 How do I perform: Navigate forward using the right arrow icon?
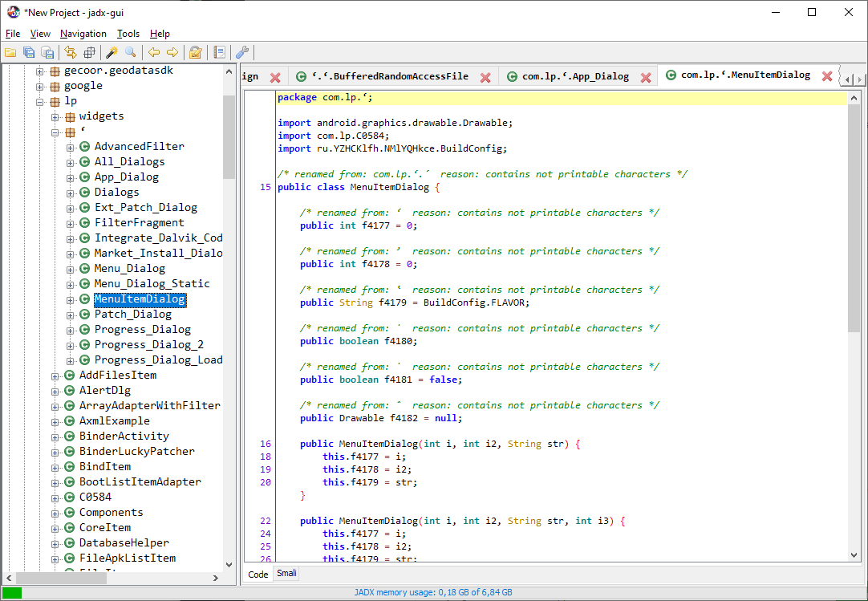pyautogui.click(x=173, y=52)
